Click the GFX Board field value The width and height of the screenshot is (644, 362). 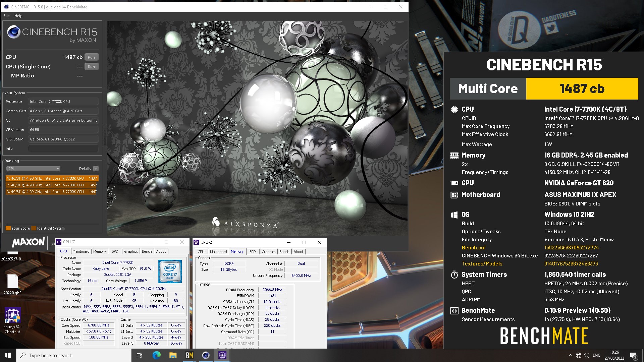(63, 139)
